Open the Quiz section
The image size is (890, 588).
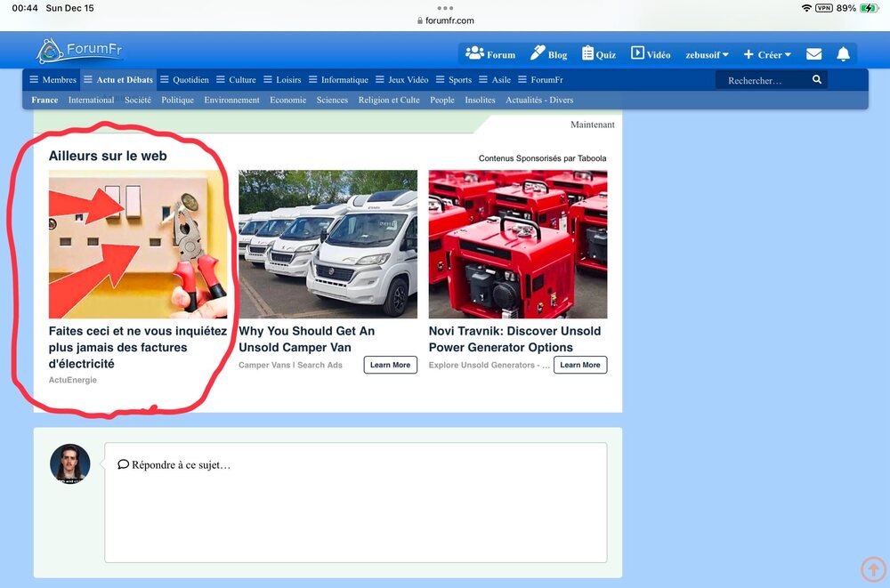click(x=598, y=54)
